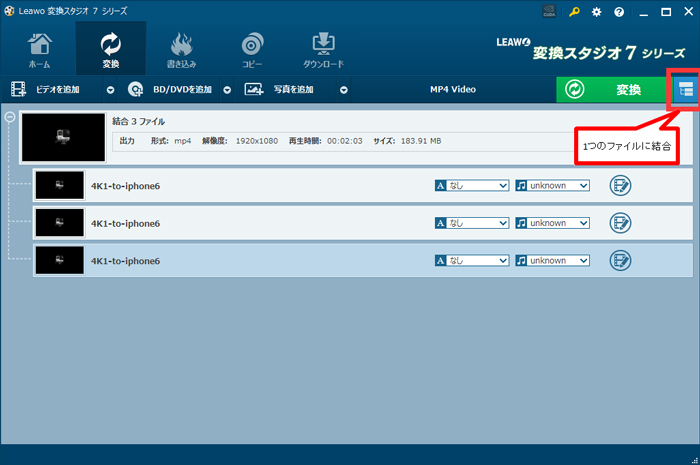Image resolution: width=700 pixels, height=465 pixels.
Task: Open the ホーム (Home) tab
Action: click(39, 50)
